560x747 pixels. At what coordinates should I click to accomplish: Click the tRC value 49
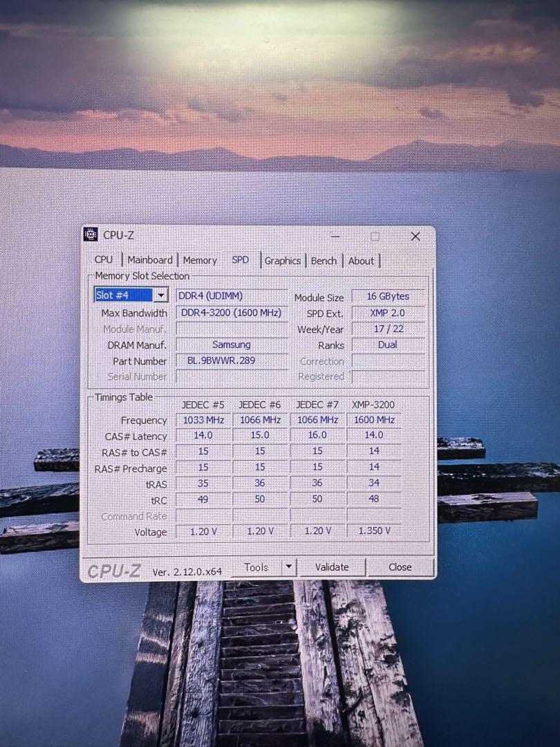coord(203,499)
